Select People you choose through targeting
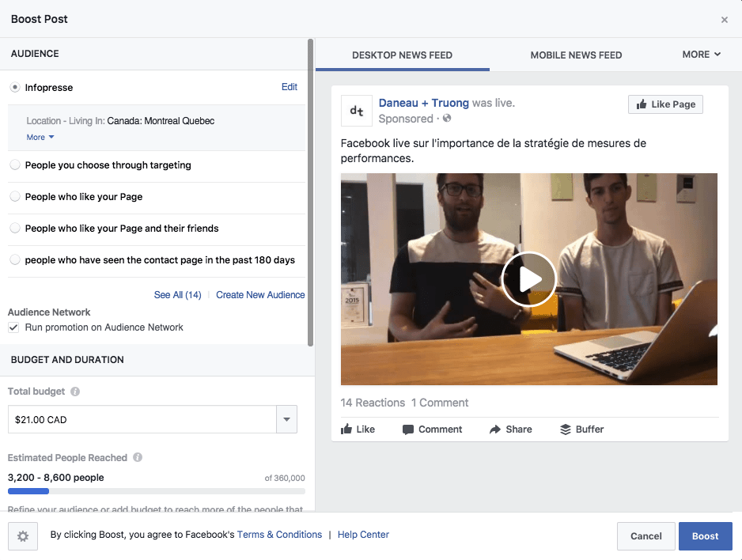Image resolution: width=742 pixels, height=560 pixels. point(15,165)
